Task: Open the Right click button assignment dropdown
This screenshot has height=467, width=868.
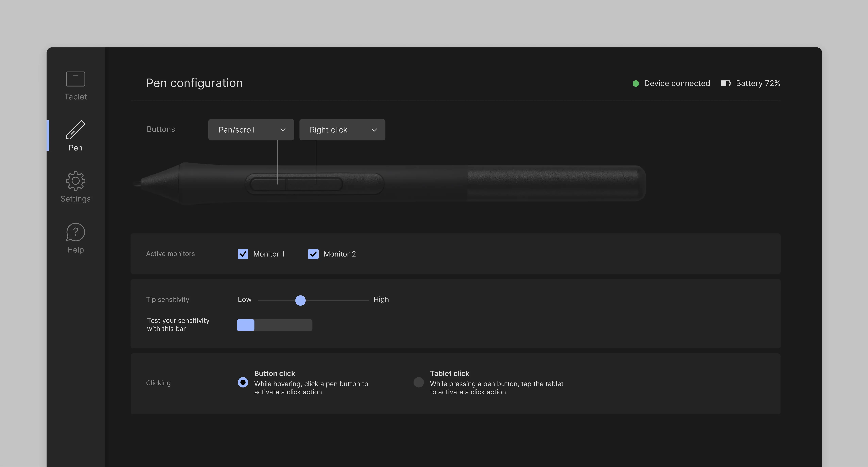Action: tap(342, 130)
